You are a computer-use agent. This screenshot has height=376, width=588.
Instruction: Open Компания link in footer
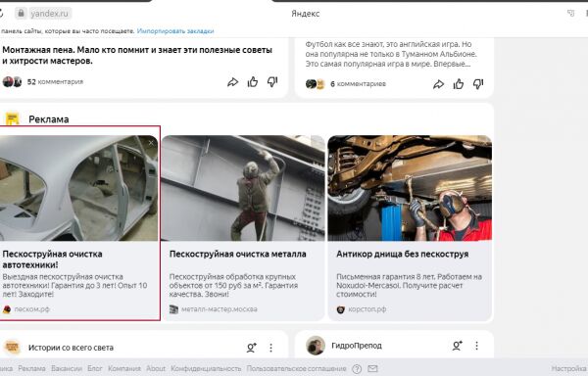coord(124,368)
